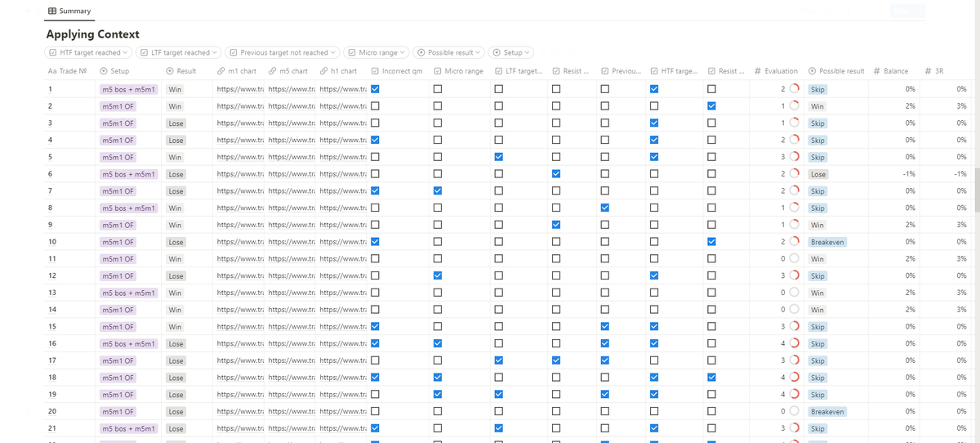Open the Summary table view tab
Viewport: 980px width, 443px height.
tap(69, 11)
